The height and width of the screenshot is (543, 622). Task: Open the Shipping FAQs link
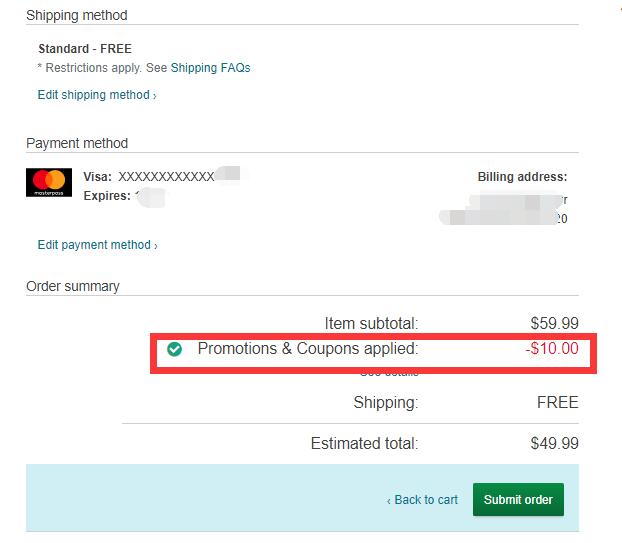[210, 68]
